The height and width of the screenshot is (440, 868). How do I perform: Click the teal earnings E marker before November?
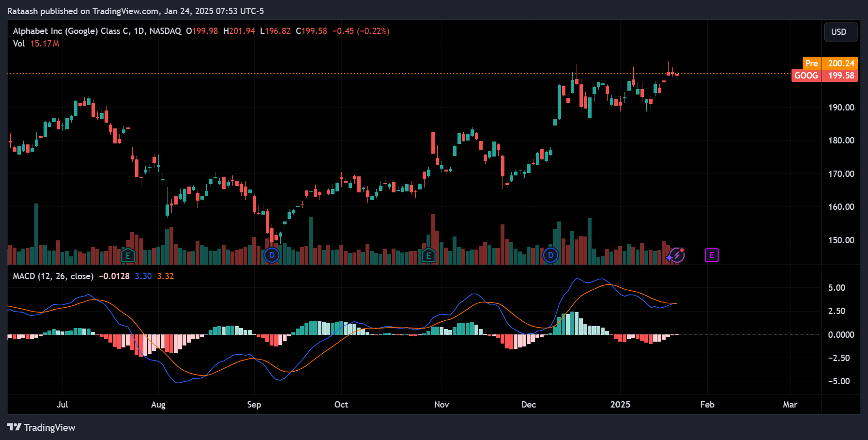tap(428, 255)
